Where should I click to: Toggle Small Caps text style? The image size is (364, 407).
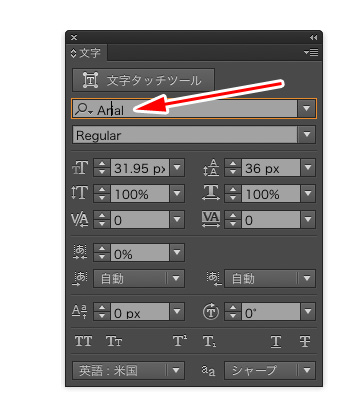tap(114, 341)
